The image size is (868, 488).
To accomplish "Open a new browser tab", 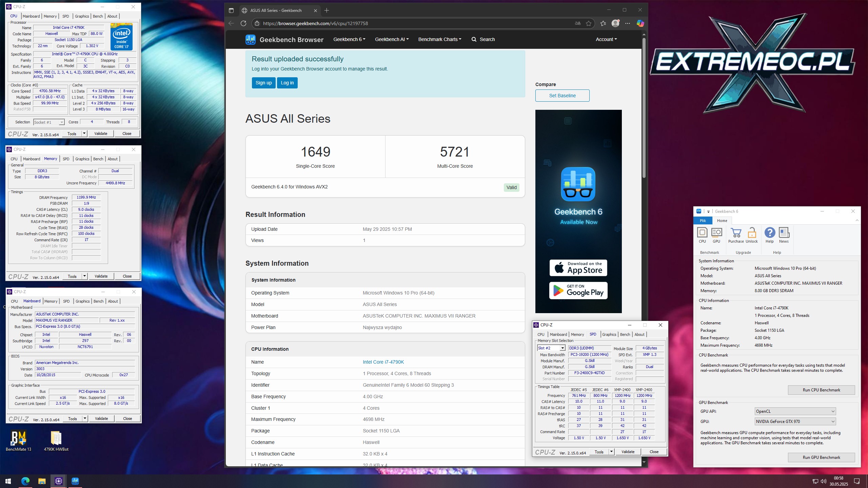I will pyautogui.click(x=327, y=11).
